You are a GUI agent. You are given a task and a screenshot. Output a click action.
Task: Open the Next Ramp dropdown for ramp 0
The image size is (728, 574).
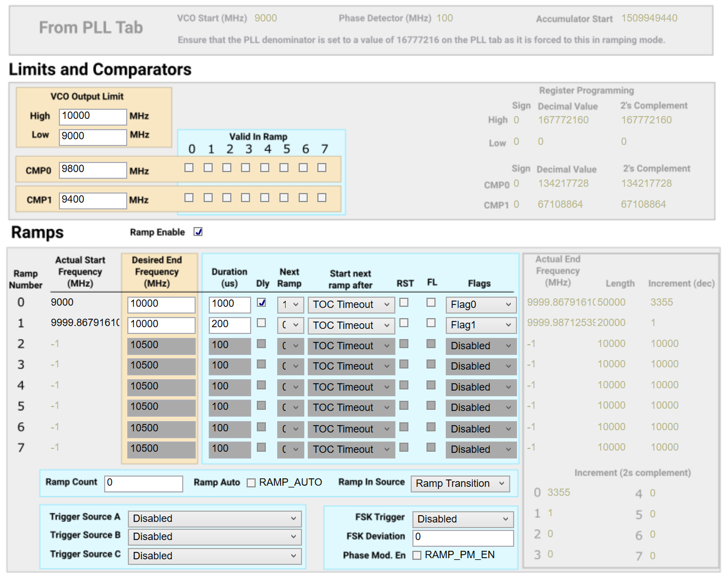click(291, 305)
